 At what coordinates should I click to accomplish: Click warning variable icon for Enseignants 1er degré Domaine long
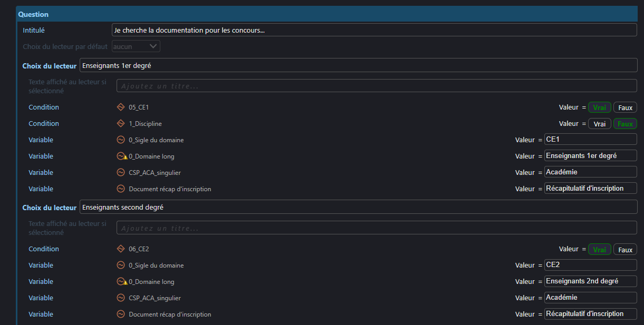[121, 156]
